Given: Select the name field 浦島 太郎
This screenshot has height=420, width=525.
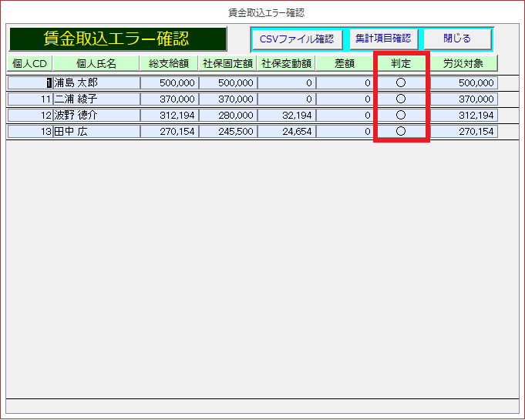Looking at the screenshot, I should [x=96, y=82].
